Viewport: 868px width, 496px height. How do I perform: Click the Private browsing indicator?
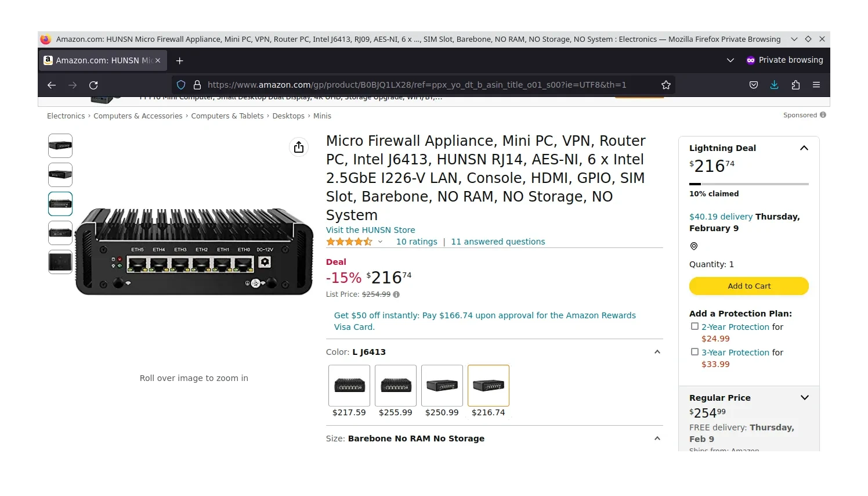coord(784,60)
